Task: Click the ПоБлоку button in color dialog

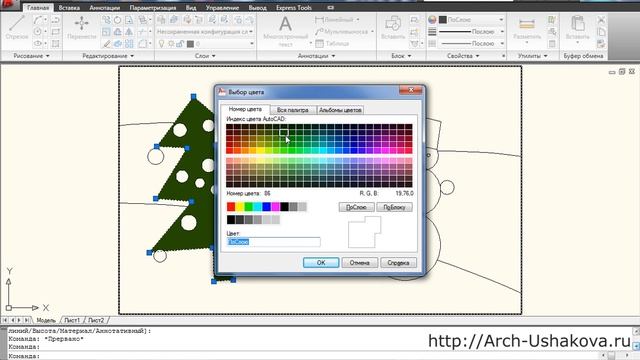Action: [394, 207]
